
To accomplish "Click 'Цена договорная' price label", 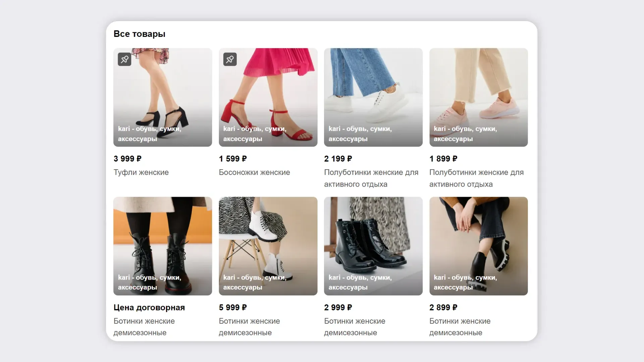I will (149, 307).
